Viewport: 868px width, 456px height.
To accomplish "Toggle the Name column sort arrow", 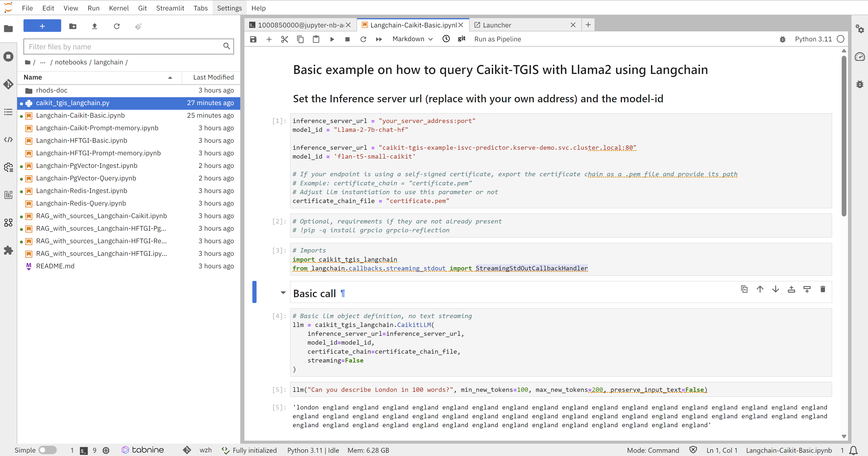I will pyautogui.click(x=170, y=77).
